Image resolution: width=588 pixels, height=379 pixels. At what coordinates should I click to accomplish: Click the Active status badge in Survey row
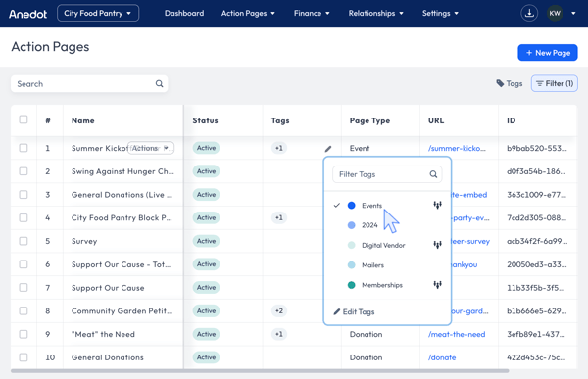coord(206,241)
